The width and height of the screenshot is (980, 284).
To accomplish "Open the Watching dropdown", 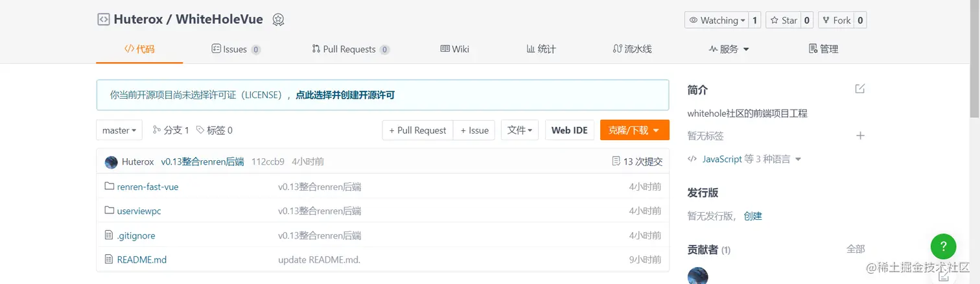I will [x=716, y=20].
